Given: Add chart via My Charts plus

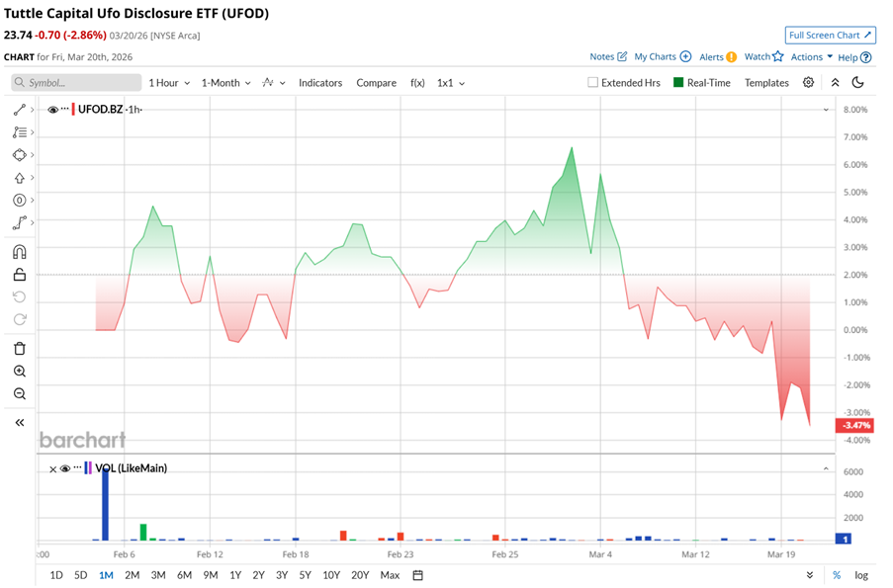Looking at the screenshot, I should tap(685, 56).
